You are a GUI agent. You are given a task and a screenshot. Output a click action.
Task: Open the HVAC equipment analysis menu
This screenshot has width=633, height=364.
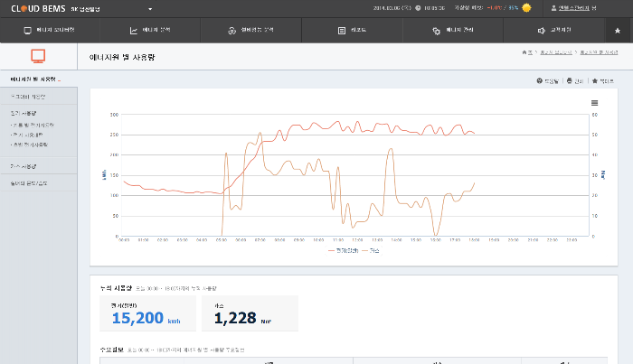tap(251, 31)
